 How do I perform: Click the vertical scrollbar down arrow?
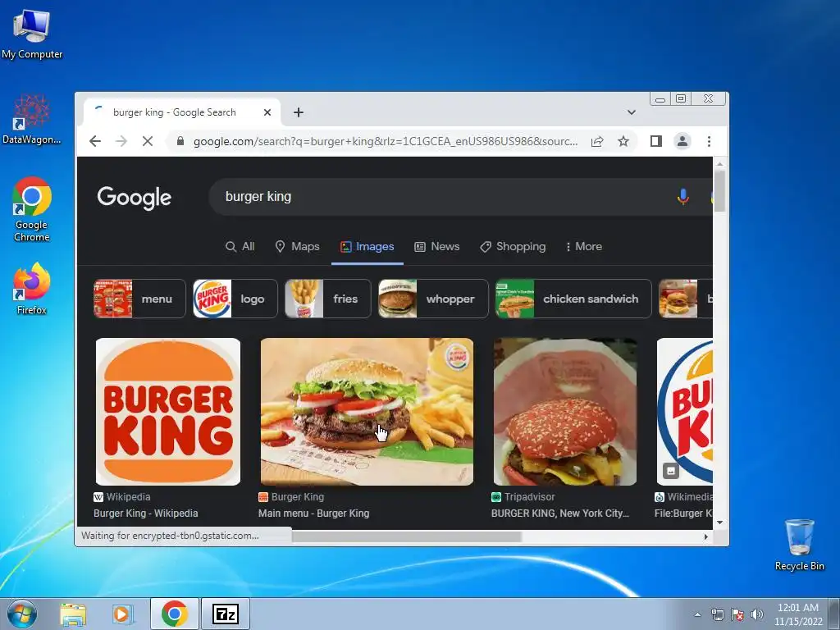pos(719,523)
